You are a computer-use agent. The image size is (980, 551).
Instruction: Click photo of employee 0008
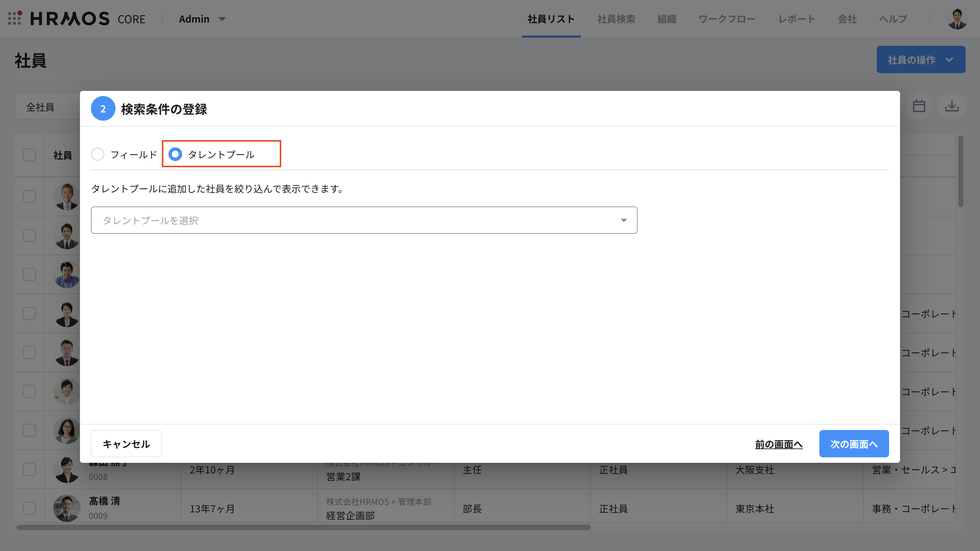67,471
